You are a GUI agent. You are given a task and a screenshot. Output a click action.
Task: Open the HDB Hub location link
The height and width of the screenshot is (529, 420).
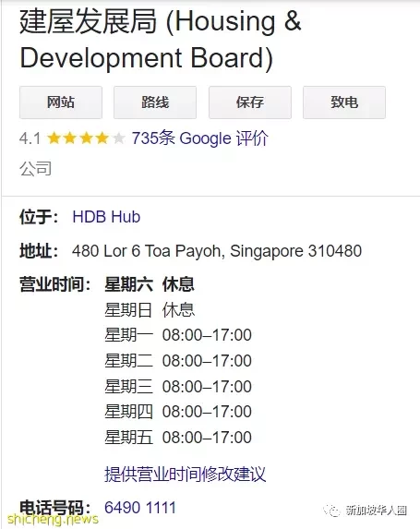(x=106, y=217)
